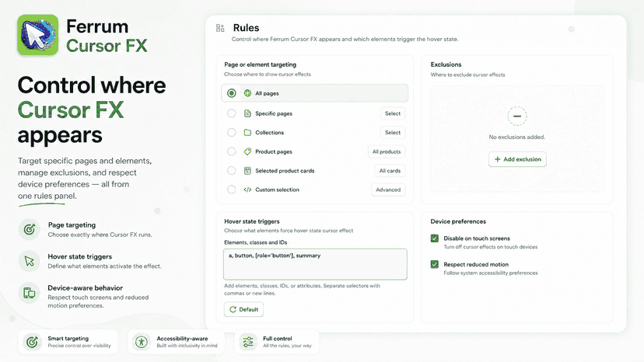
Task: Click the tag icon beside Product pages
Action: (x=247, y=151)
